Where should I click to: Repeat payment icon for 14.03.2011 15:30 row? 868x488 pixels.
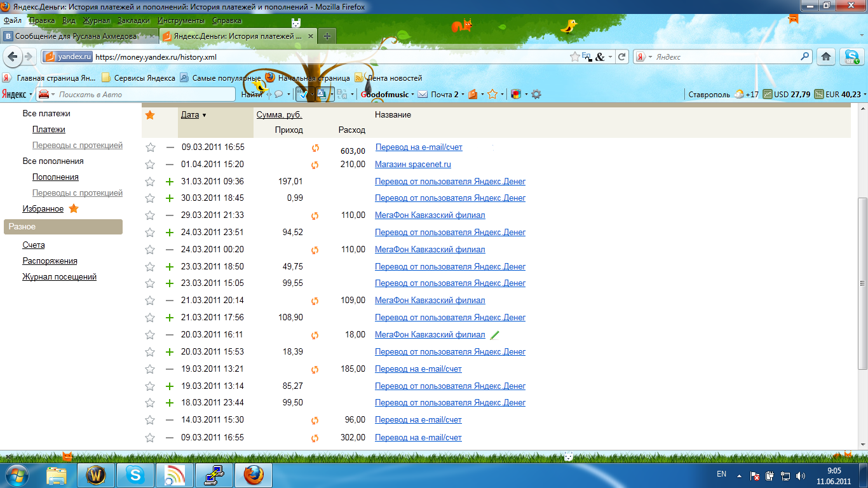(315, 420)
